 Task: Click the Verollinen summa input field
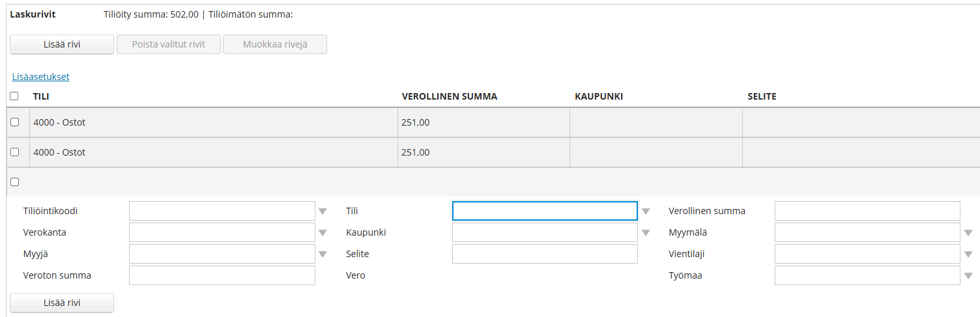tap(867, 211)
